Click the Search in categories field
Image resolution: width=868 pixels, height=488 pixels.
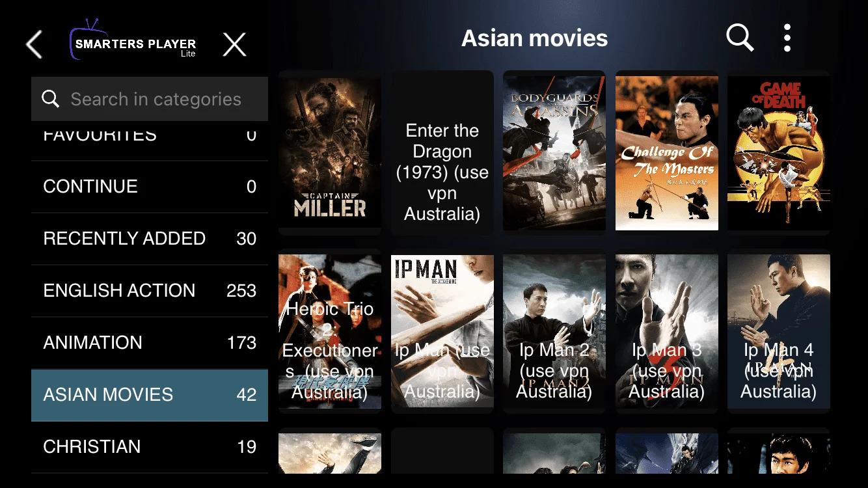150,99
